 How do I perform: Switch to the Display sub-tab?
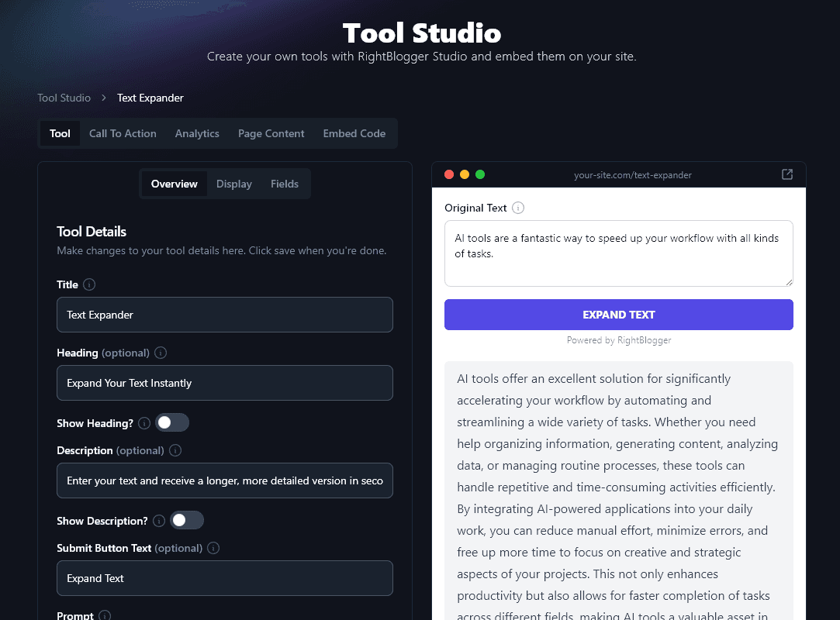[x=234, y=184]
